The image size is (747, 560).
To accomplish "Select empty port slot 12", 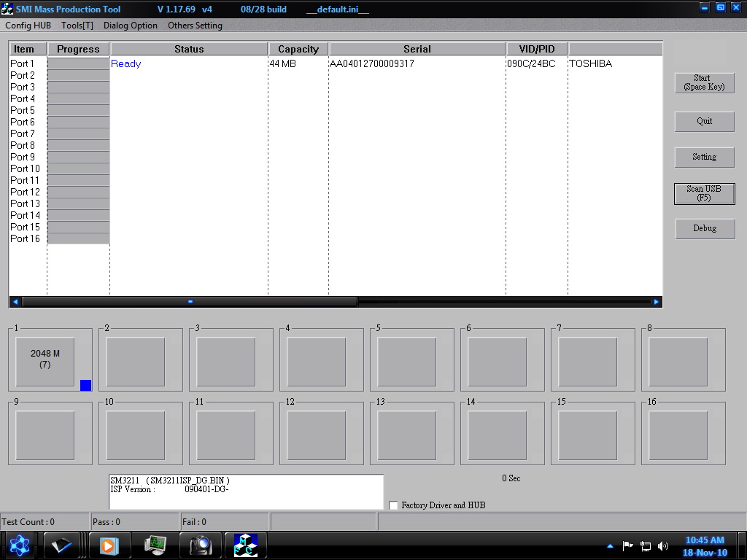I will 317,435.
